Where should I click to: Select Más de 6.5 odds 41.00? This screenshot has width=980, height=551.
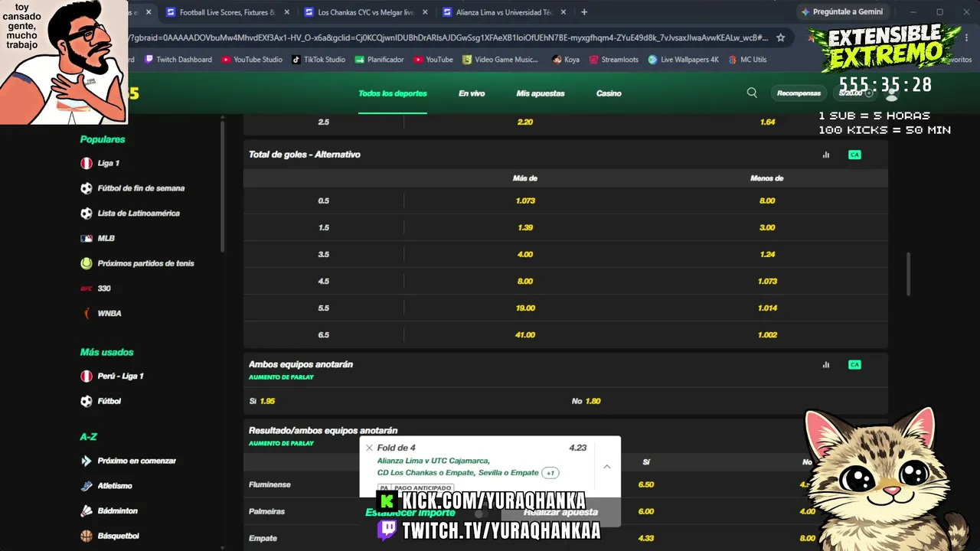525,334
